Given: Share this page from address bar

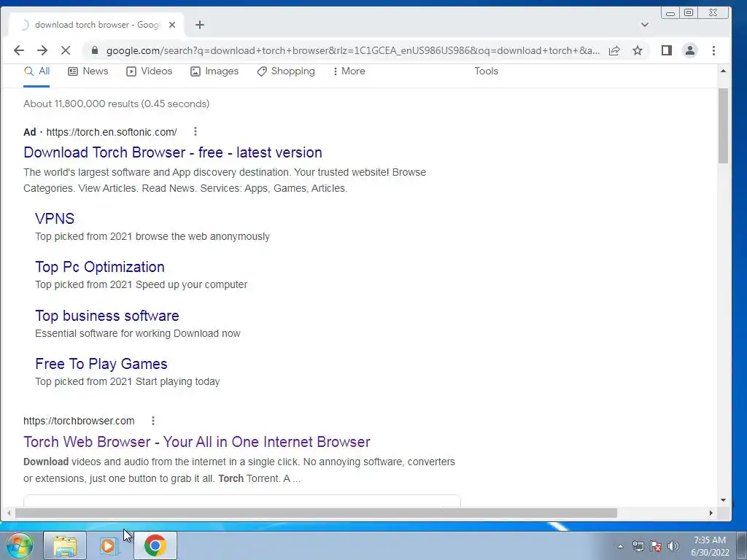Looking at the screenshot, I should (x=614, y=50).
